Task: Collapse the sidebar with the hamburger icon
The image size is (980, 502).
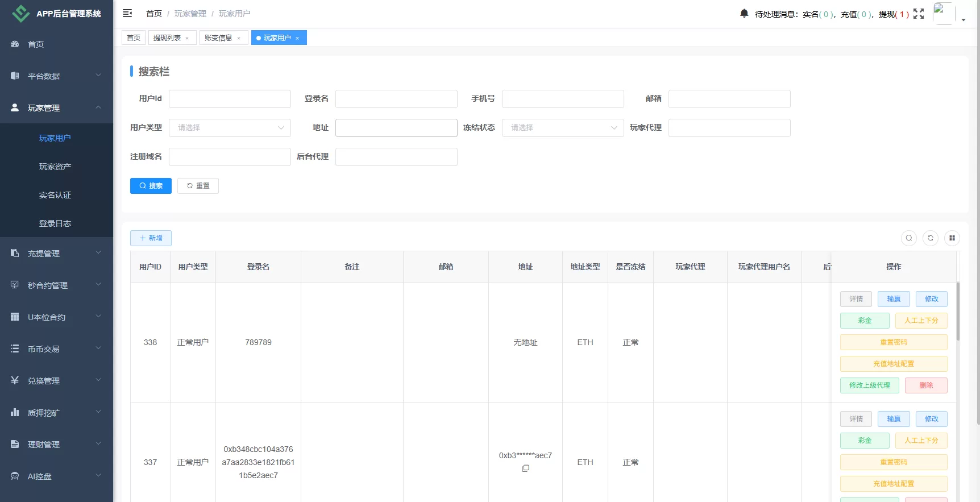Action: point(127,13)
